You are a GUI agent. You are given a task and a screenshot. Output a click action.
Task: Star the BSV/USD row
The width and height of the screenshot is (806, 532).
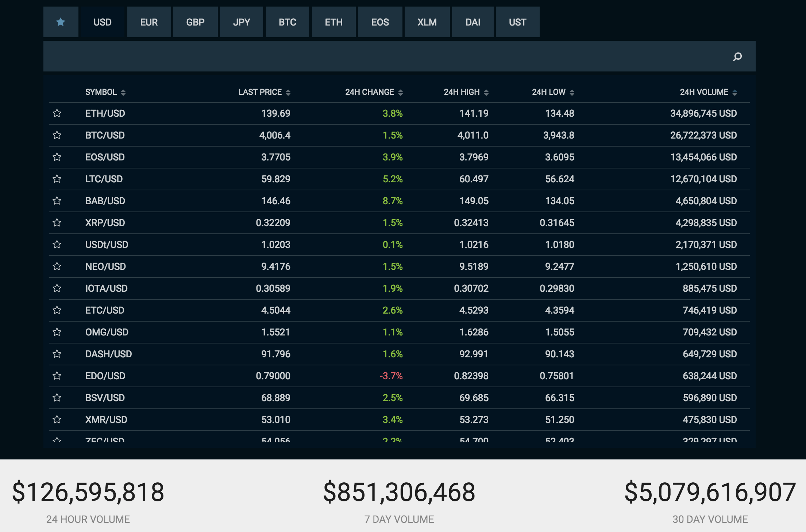[57, 398]
